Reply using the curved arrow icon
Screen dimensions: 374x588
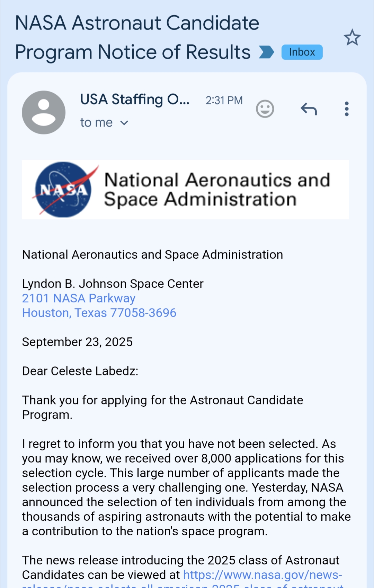(309, 109)
